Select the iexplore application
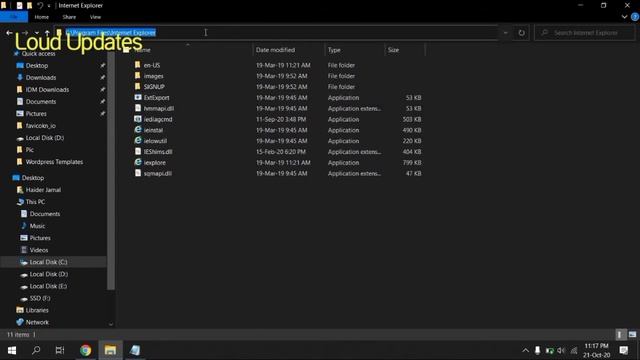 pos(155,162)
